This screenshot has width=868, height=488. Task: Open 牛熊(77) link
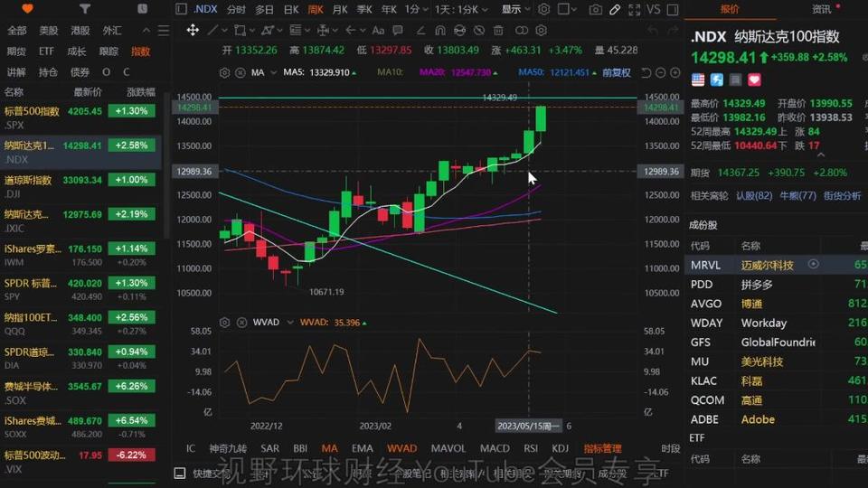pyautogui.click(x=797, y=195)
